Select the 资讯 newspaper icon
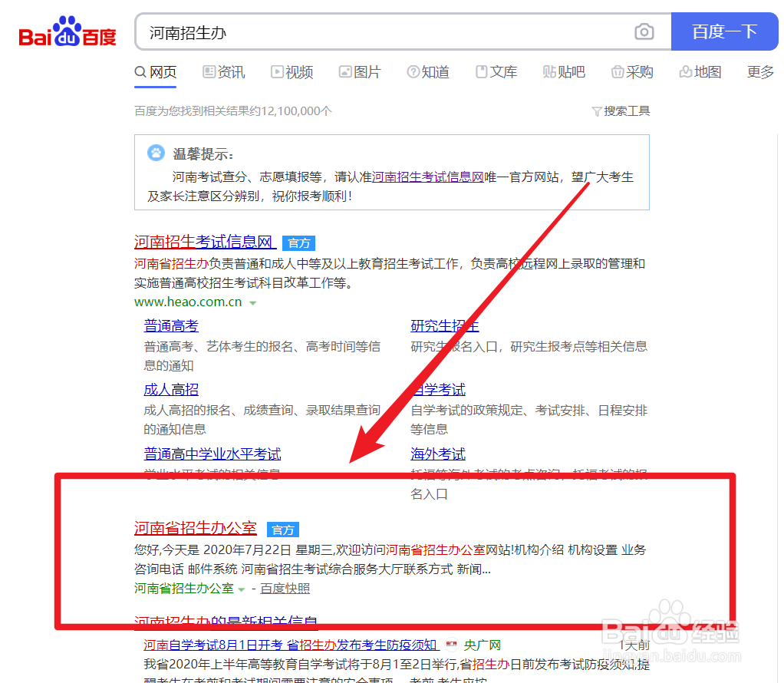The width and height of the screenshot is (784, 683). tap(208, 71)
